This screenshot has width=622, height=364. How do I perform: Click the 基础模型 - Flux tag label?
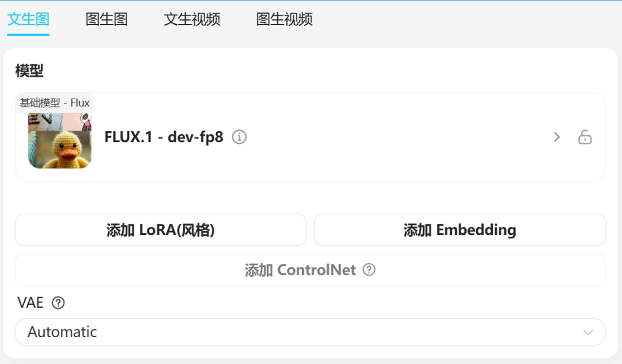pyautogui.click(x=55, y=103)
